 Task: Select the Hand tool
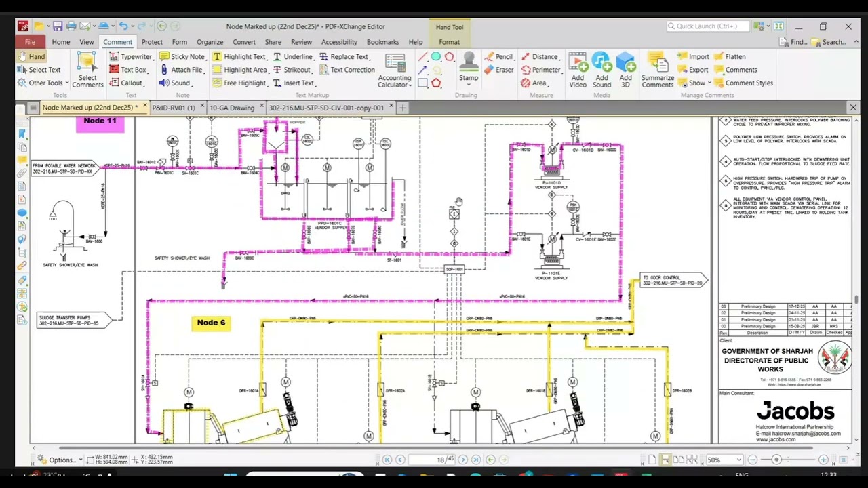31,57
